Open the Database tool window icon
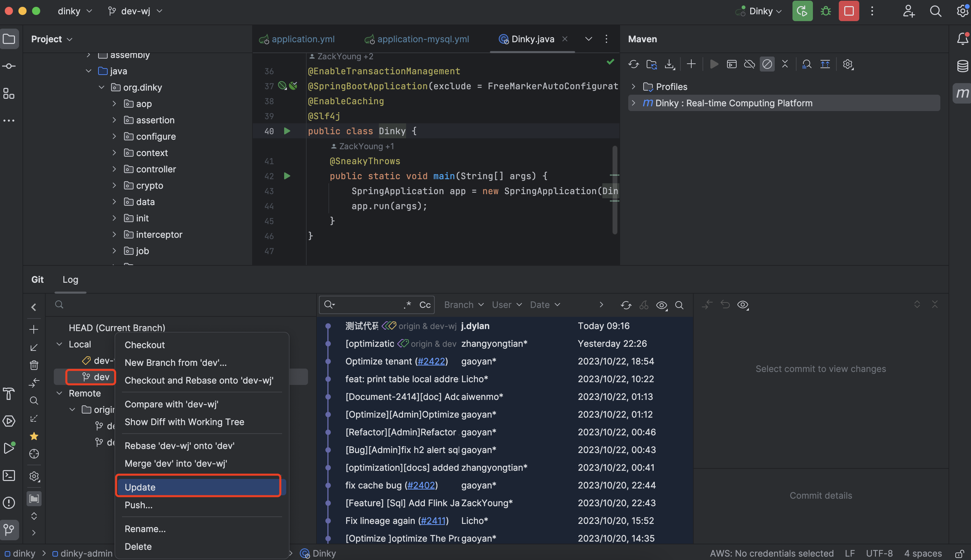The image size is (971, 560). pyautogui.click(x=962, y=66)
